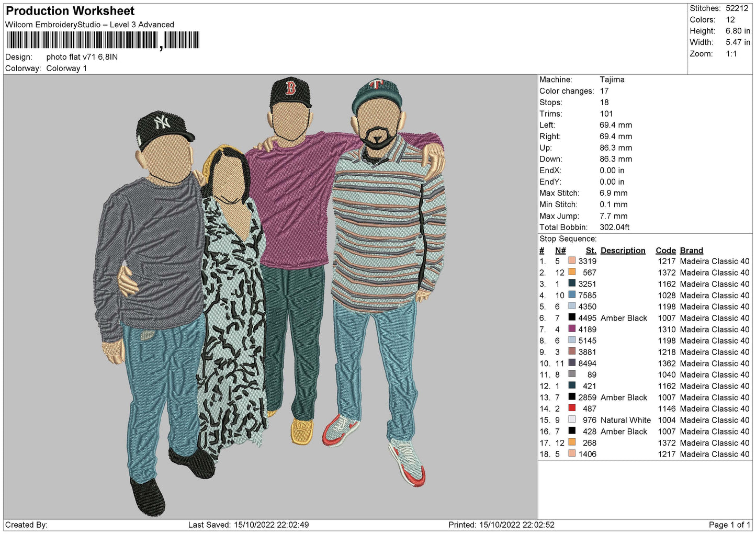
Task: Click the embroidery design preview image
Action: (x=270, y=297)
